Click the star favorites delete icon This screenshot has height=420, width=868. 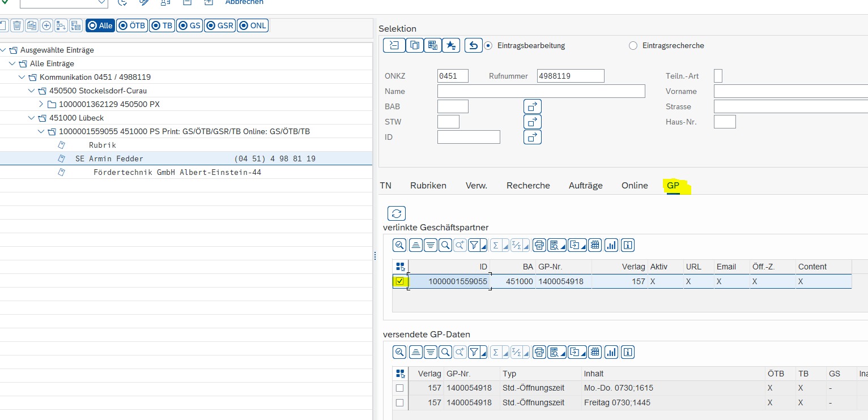(x=450, y=45)
